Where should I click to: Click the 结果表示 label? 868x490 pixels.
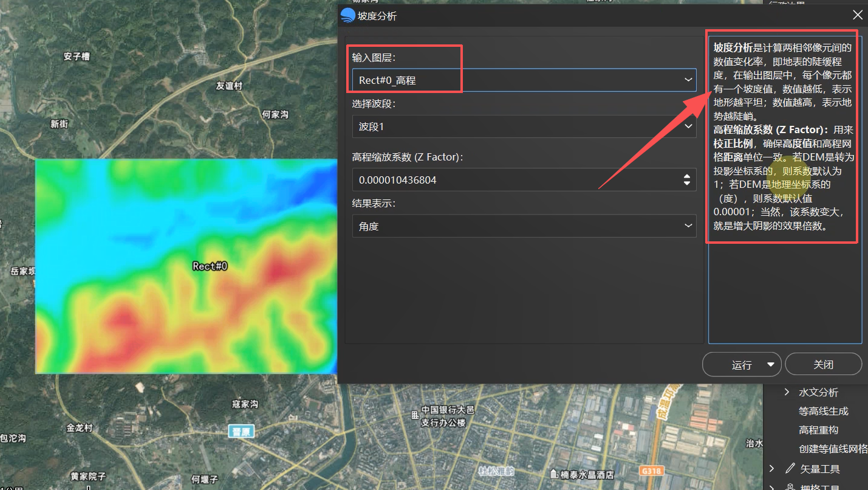[x=374, y=204]
